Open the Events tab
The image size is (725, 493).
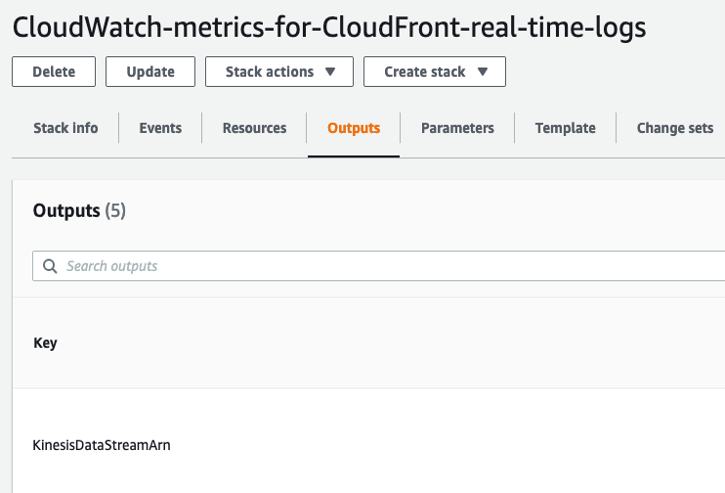[x=160, y=128]
